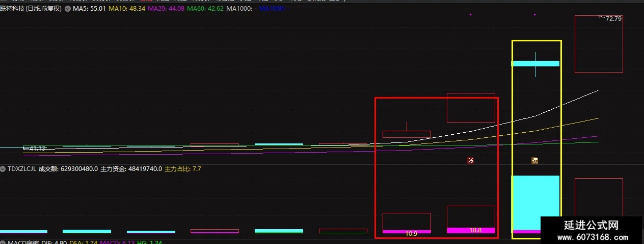Image resolution: width=644 pixels, height=244 pixels.
Task: Select the magenta dot above the 涨 column
Action: [470, 14]
